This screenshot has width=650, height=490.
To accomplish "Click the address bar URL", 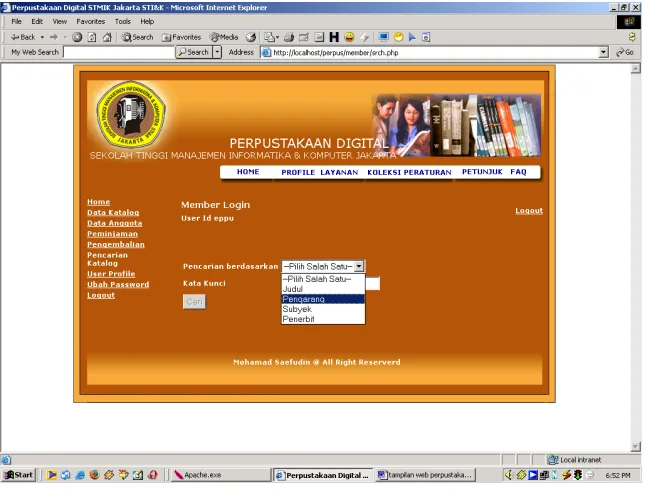I will (x=336, y=53).
